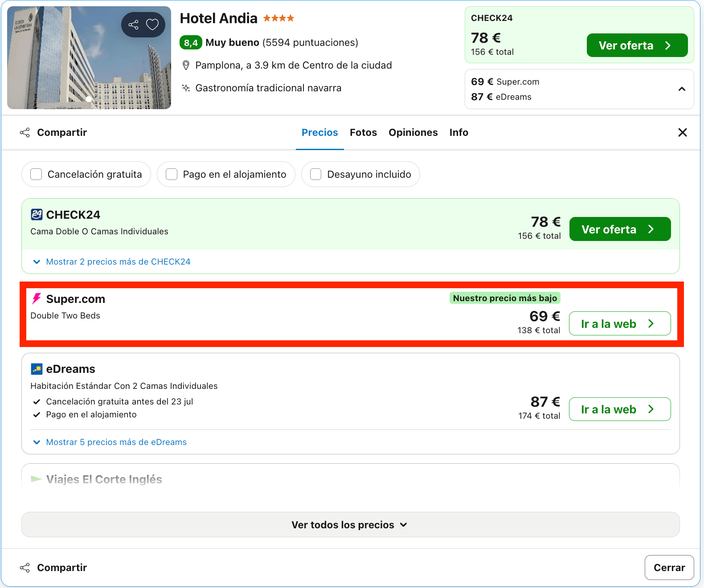The width and height of the screenshot is (704, 588).
Task: Close the price panel with the X
Action: pyautogui.click(x=682, y=132)
